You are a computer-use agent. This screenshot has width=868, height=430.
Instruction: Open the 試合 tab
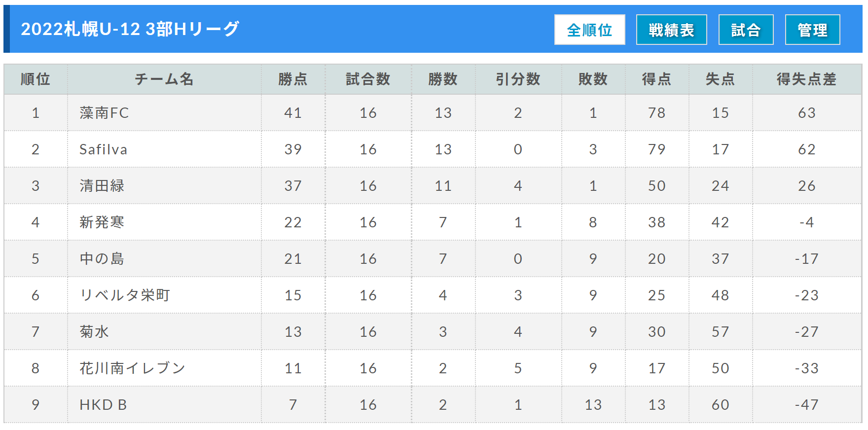(746, 30)
